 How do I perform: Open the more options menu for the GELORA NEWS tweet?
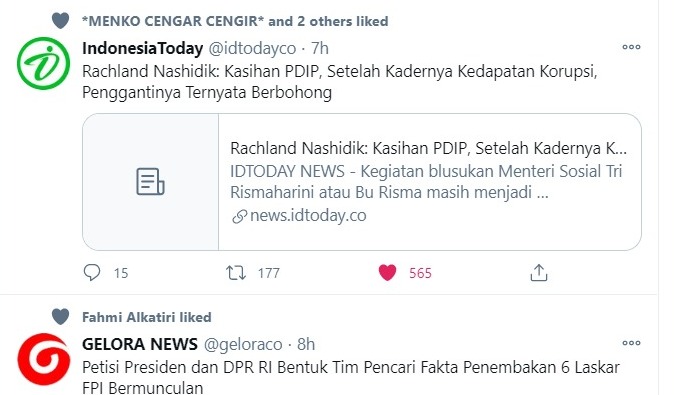[x=631, y=343]
